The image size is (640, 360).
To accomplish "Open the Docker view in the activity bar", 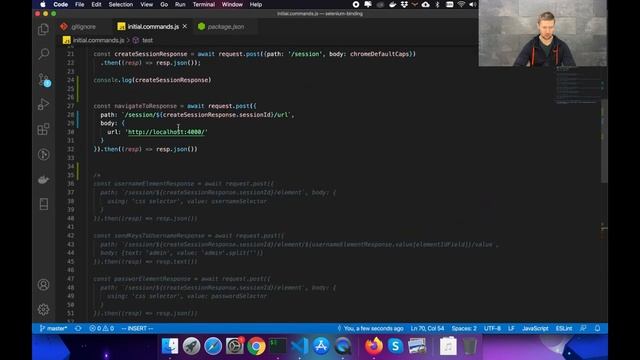I will 43,179.
